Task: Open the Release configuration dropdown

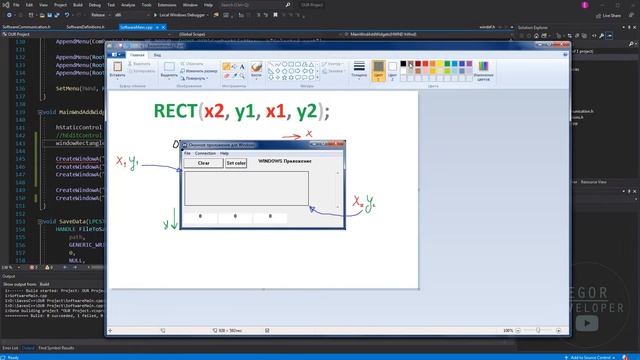Action: 100,15
